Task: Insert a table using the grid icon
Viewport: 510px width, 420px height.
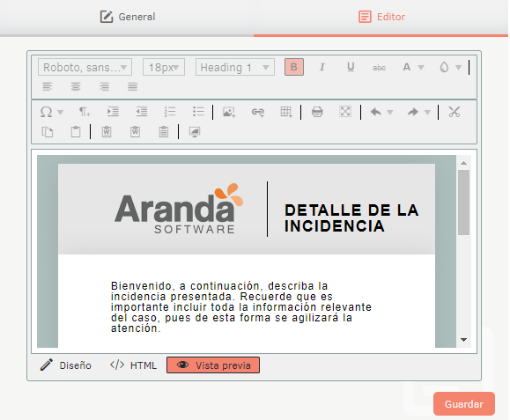Action: pyautogui.click(x=286, y=112)
